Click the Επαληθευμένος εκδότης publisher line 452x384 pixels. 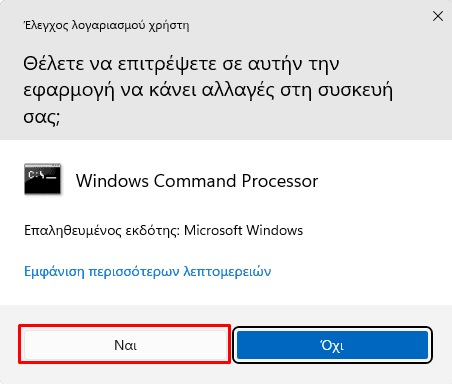(163, 230)
